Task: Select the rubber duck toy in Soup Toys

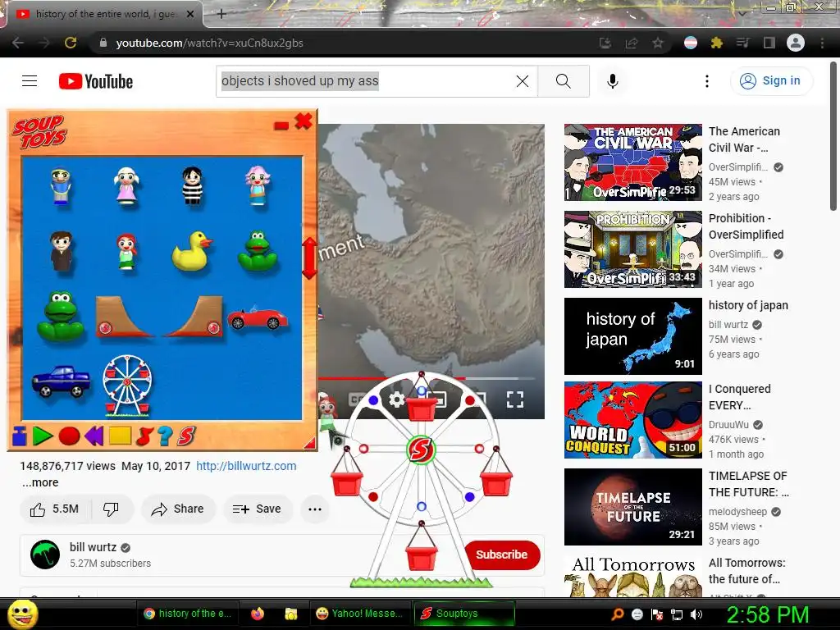Action: point(192,251)
